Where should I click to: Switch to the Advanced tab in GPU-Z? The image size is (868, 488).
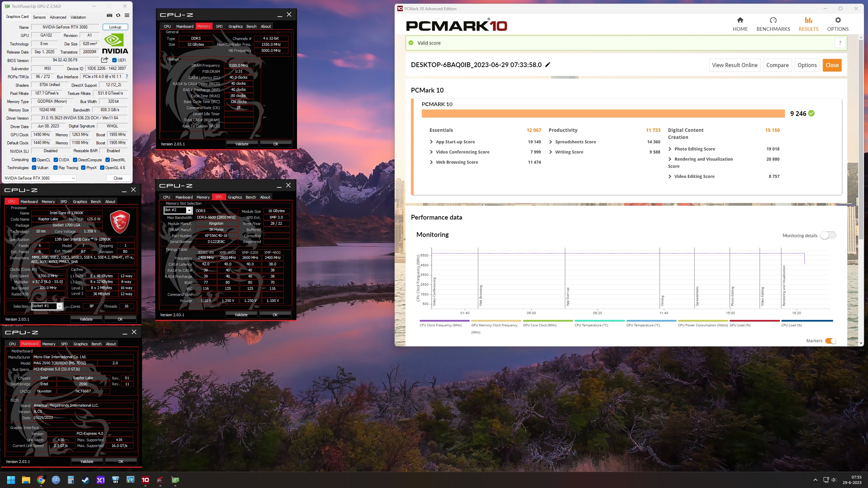pos(58,17)
